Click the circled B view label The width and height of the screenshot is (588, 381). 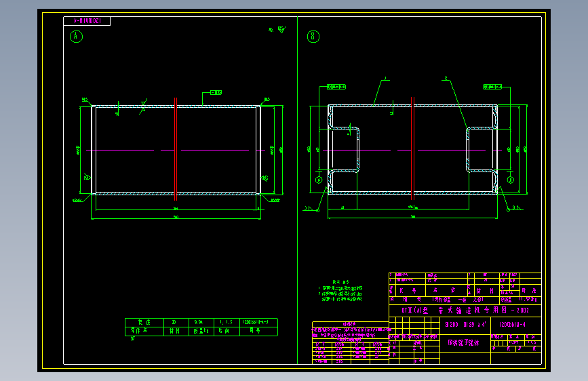point(313,37)
